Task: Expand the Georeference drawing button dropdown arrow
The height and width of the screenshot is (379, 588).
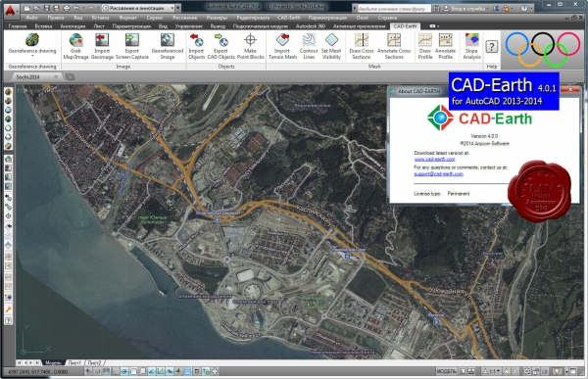Action: 32,56
